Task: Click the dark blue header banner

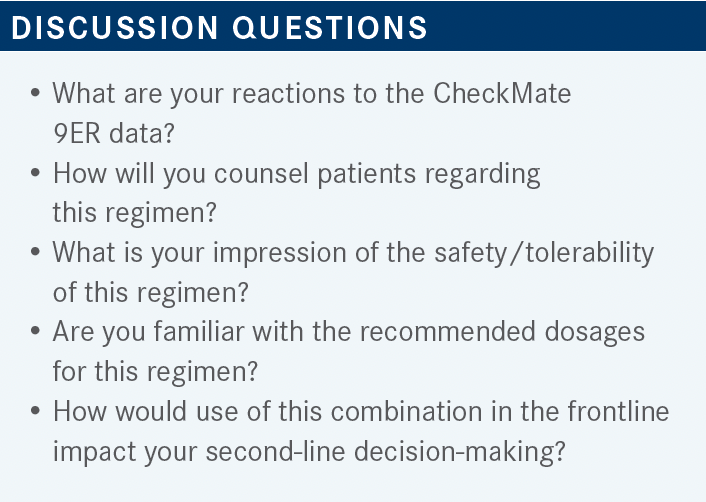Action: click(353, 26)
